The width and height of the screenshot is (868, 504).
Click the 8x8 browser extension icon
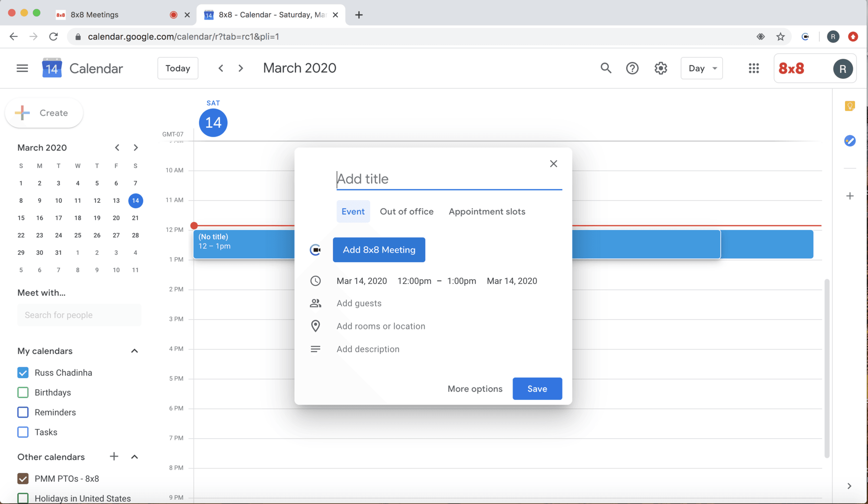point(806,36)
